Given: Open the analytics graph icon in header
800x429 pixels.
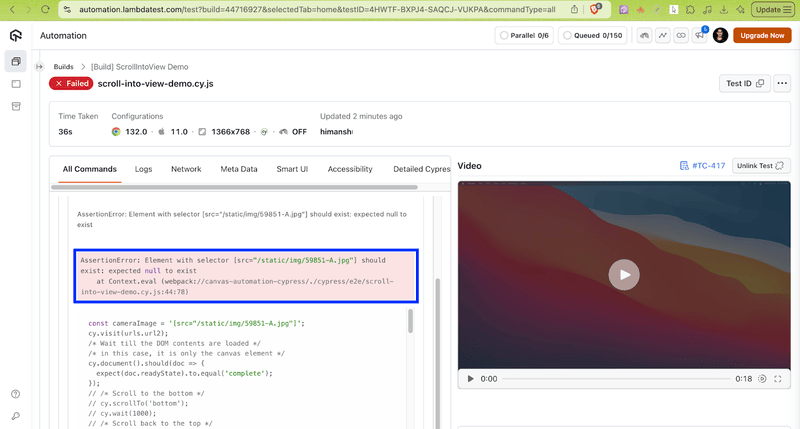Looking at the screenshot, I should [x=663, y=35].
